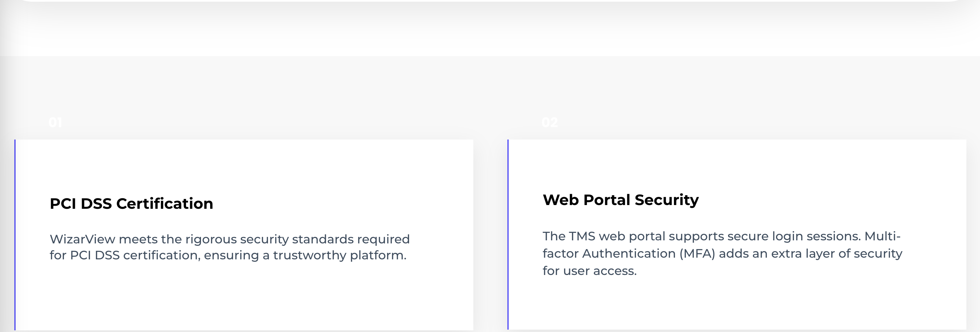This screenshot has height=332, width=980.
Task: Click the "(MFA)" abbreviation text
Action: (697, 253)
